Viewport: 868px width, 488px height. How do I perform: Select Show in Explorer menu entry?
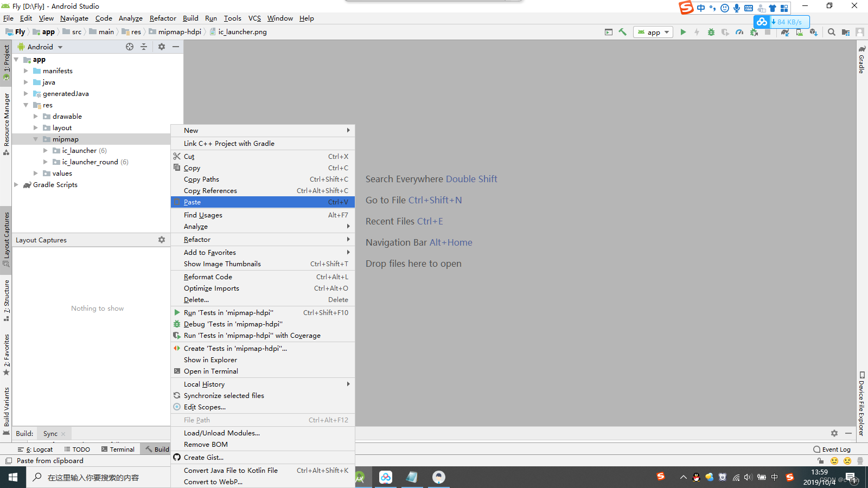tap(263, 360)
